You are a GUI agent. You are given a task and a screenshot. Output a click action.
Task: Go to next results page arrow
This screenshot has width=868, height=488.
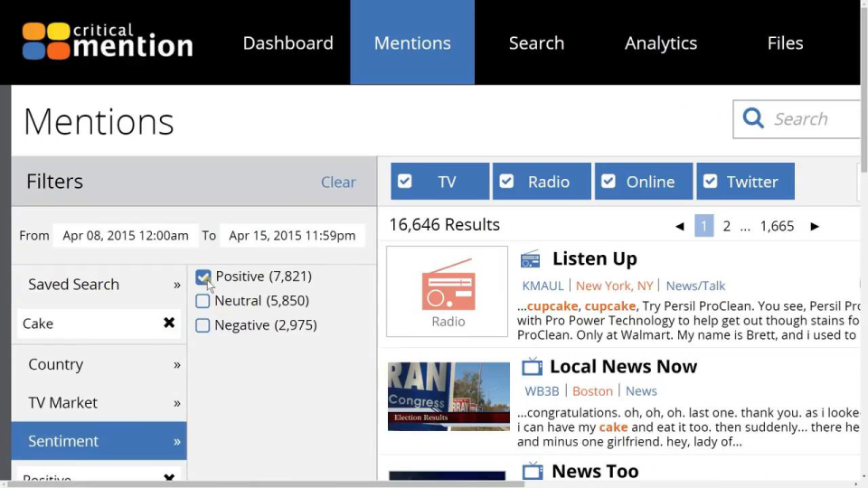pyautogui.click(x=815, y=226)
